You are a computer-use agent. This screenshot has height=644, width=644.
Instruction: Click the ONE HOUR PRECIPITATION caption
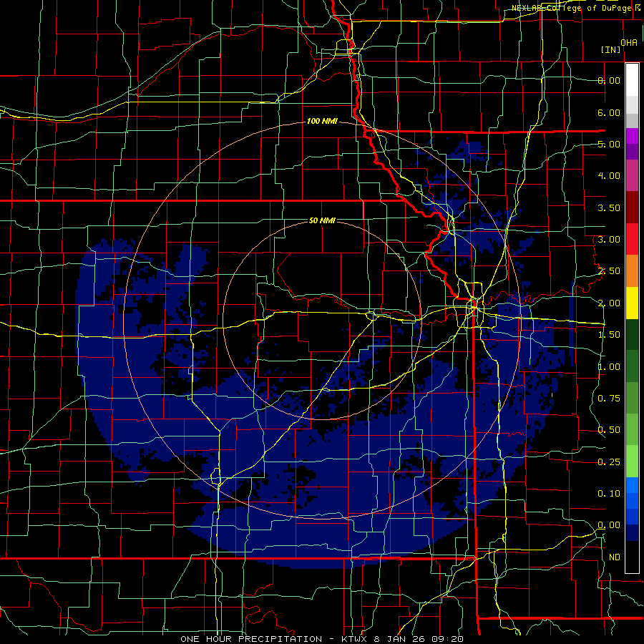(x=322, y=639)
